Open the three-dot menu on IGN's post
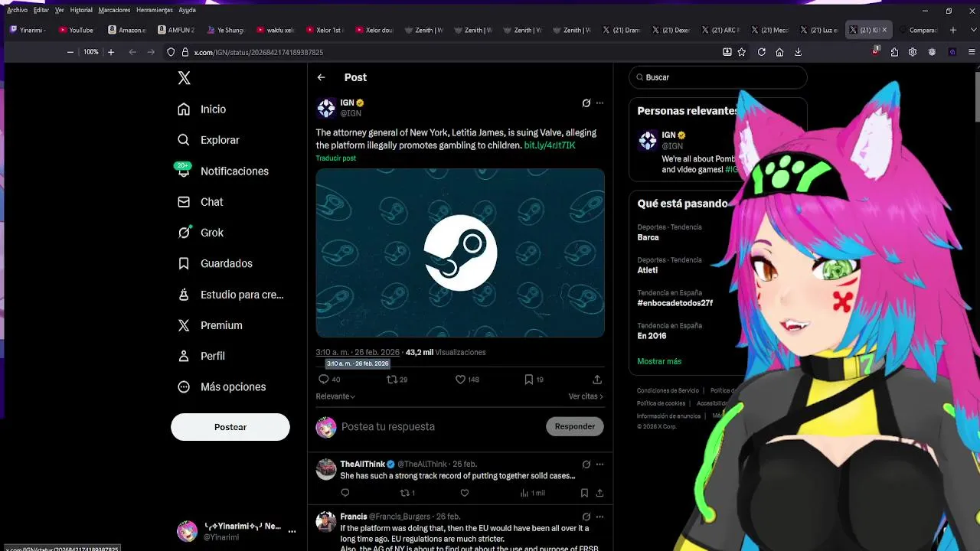This screenshot has width=980, height=551. click(x=599, y=103)
